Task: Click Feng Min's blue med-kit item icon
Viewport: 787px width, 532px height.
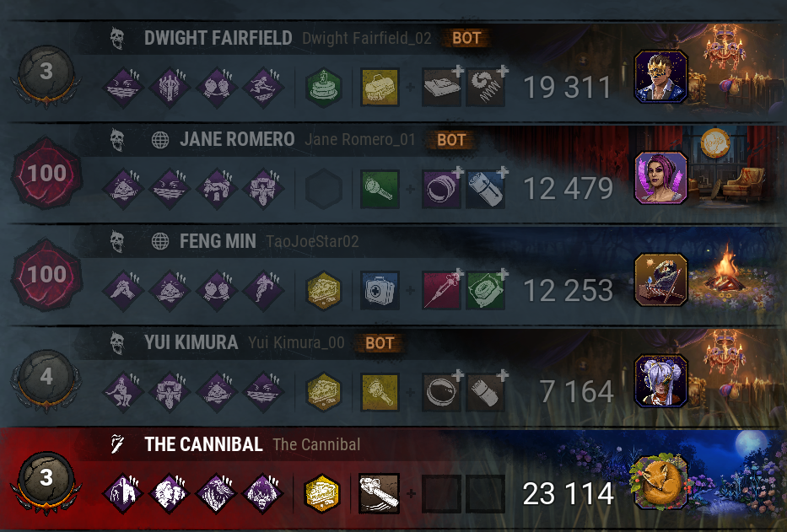Action: 380,290
